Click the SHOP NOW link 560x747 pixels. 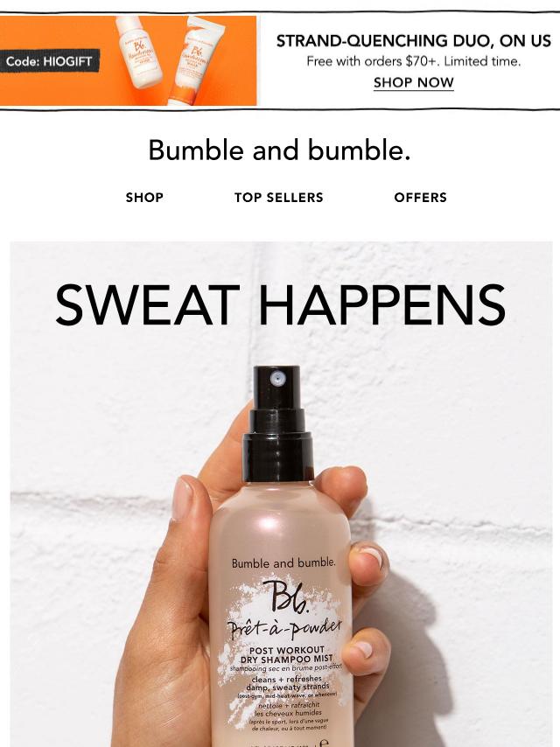point(413,82)
